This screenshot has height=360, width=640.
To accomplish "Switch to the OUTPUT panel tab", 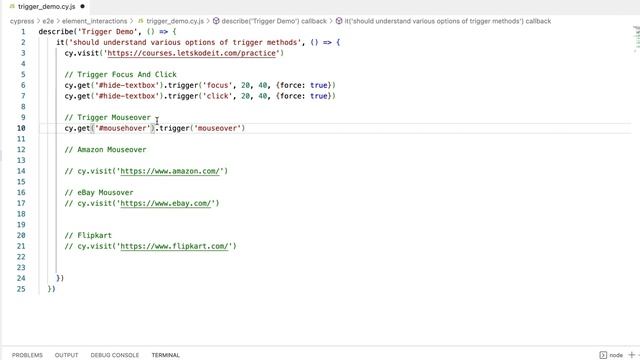I will 67,355.
